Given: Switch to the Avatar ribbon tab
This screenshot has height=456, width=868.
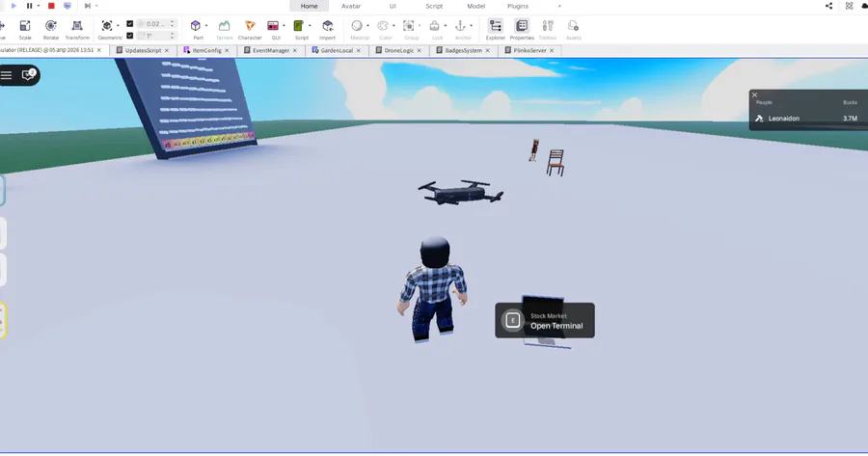Looking at the screenshot, I should click(x=351, y=6).
